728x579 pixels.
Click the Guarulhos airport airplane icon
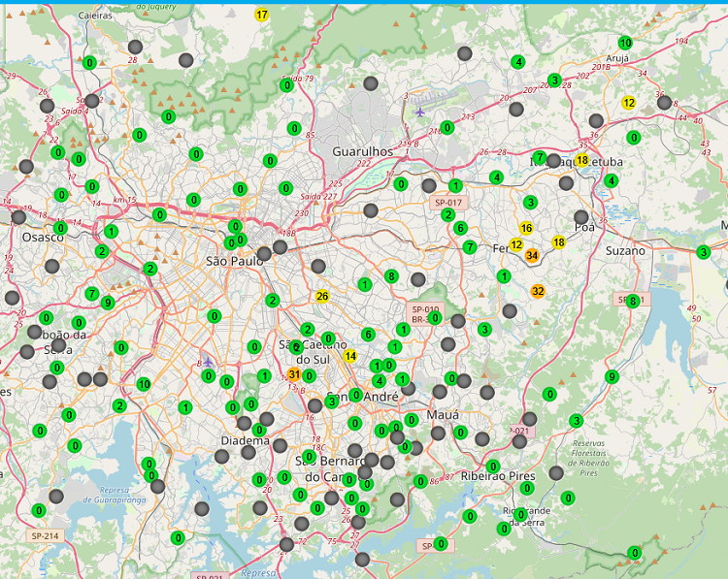(419, 111)
